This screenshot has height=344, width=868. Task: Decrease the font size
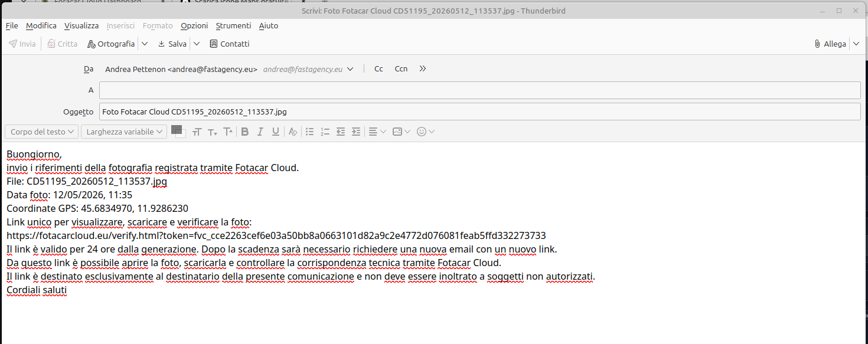point(213,132)
